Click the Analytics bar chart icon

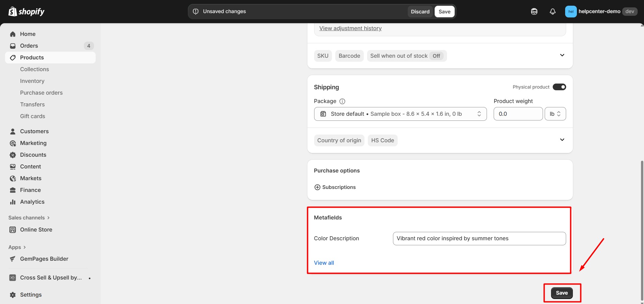[x=13, y=202]
